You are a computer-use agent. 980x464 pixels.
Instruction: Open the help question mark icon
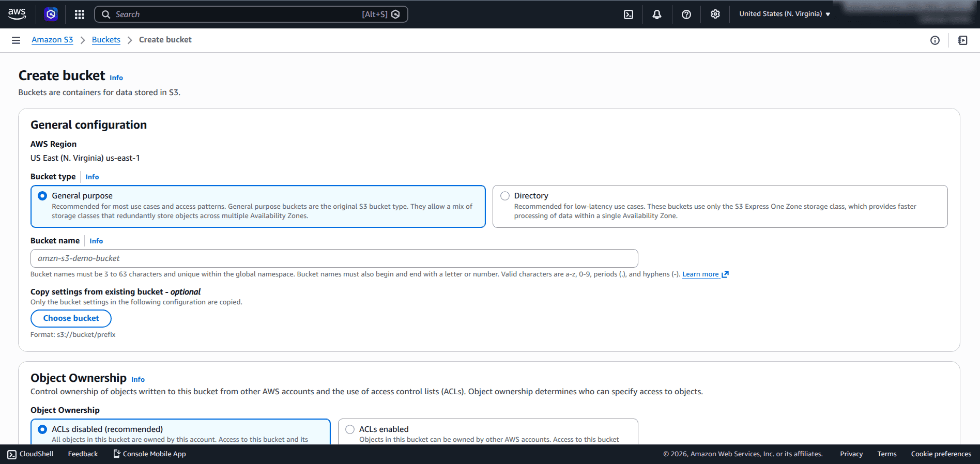pyautogui.click(x=686, y=14)
